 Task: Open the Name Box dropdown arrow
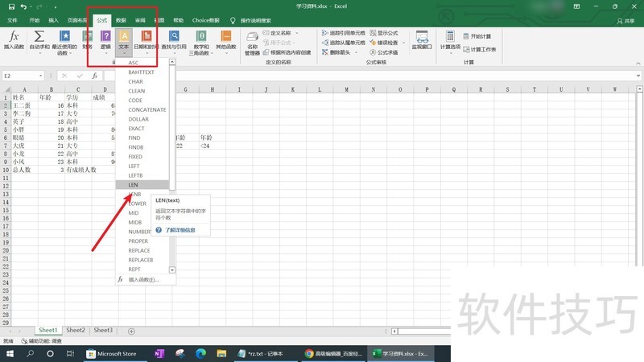[x=40, y=76]
